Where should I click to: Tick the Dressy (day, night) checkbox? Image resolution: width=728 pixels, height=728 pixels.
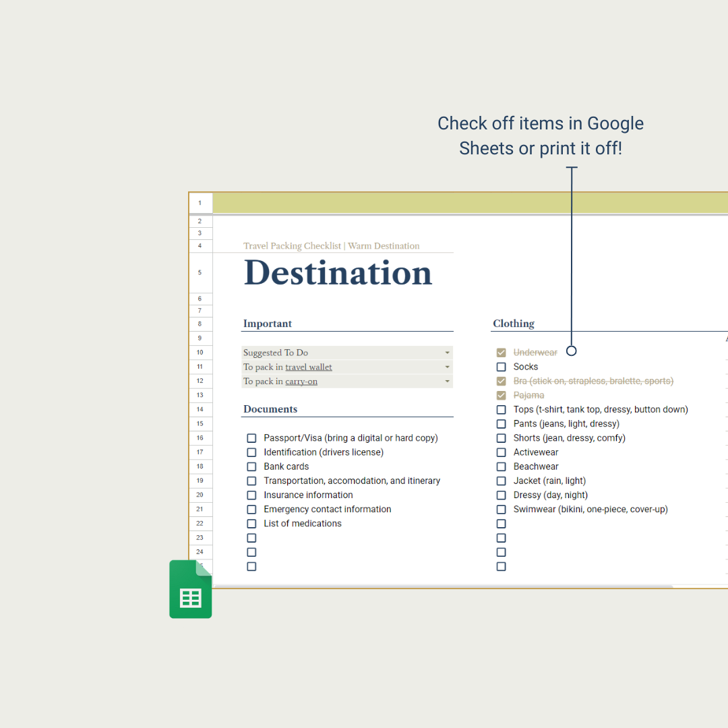point(501,495)
